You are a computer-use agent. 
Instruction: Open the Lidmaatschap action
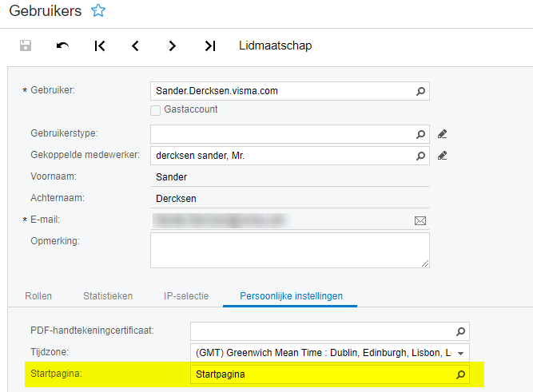point(276,46)
